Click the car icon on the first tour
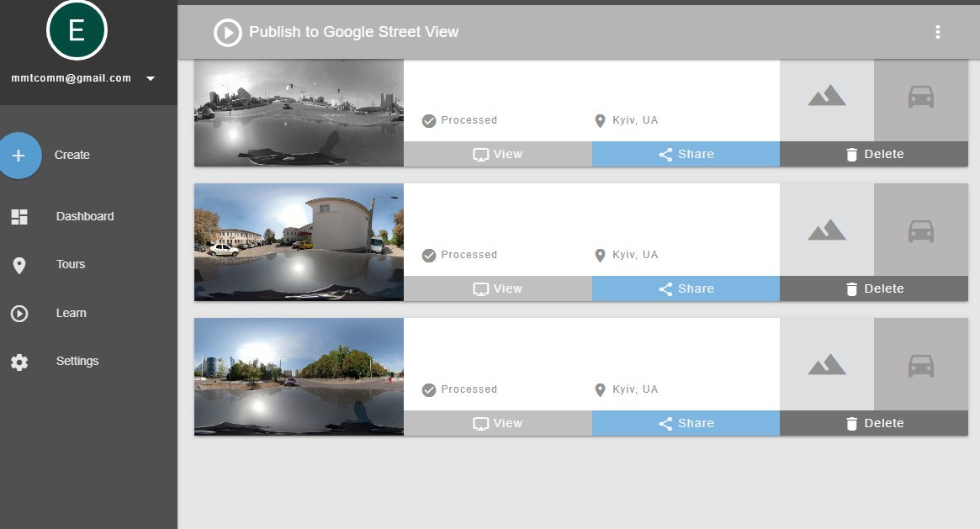 (921, 97)
